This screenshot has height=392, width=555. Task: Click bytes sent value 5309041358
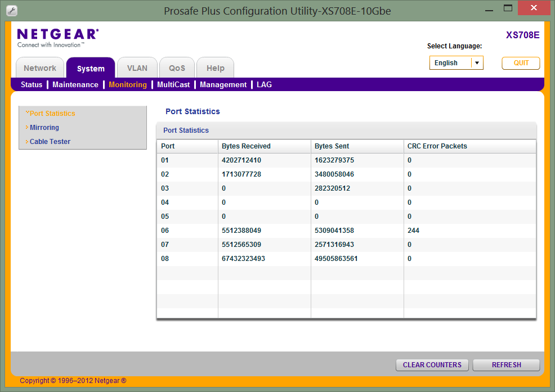click(x=334, y=231)
